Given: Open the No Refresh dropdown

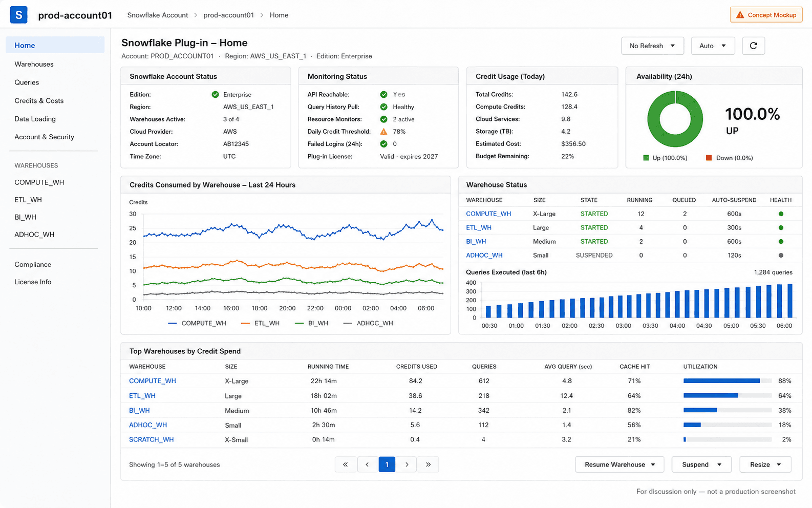Looking at the screenshot, I should pyautogui.click(x=652, y=46).
